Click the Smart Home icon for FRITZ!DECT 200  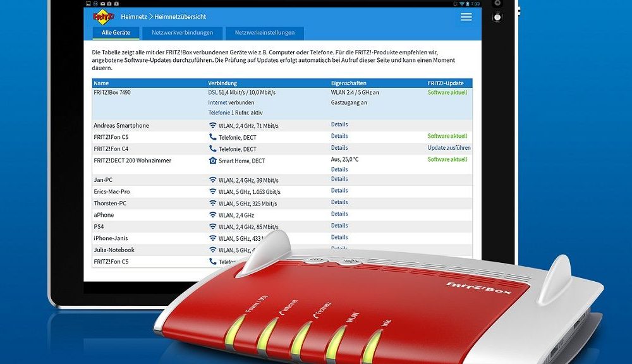pyautogui.click(x=212, y=161)
